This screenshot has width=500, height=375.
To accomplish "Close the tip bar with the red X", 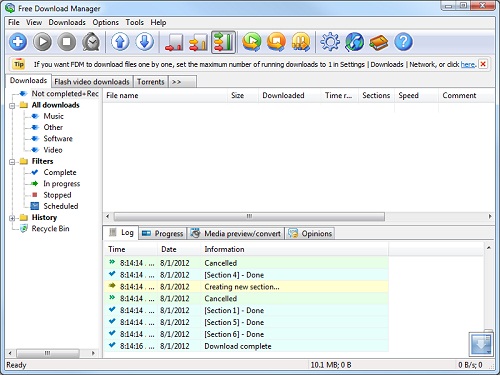I will pos(483,64).
